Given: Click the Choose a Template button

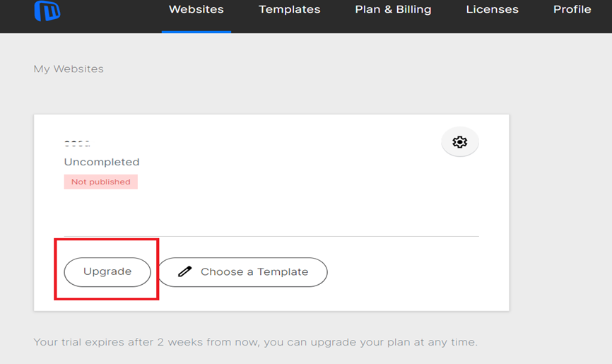Looking at the screenshot, I should pyautogui.click(x=242, y=272).
